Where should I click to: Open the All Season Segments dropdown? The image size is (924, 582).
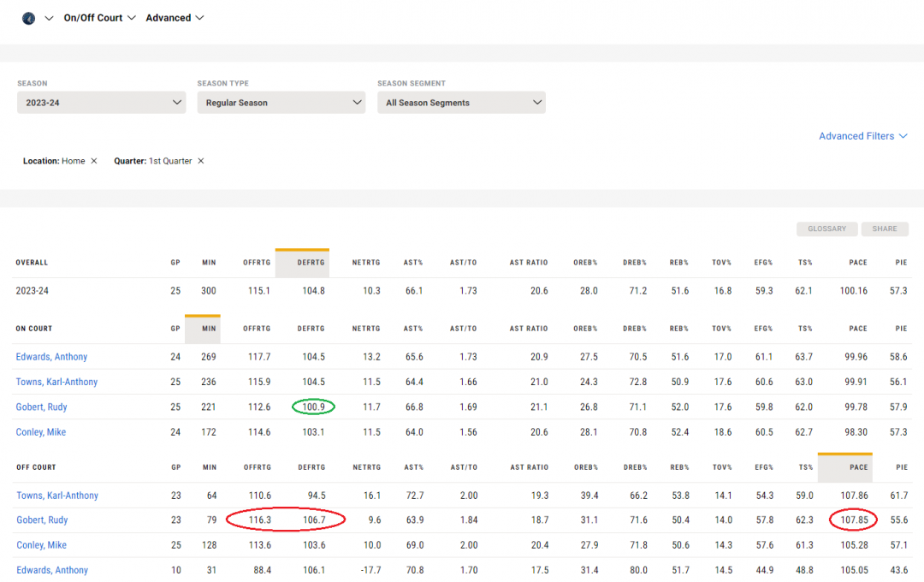[461, 103]
